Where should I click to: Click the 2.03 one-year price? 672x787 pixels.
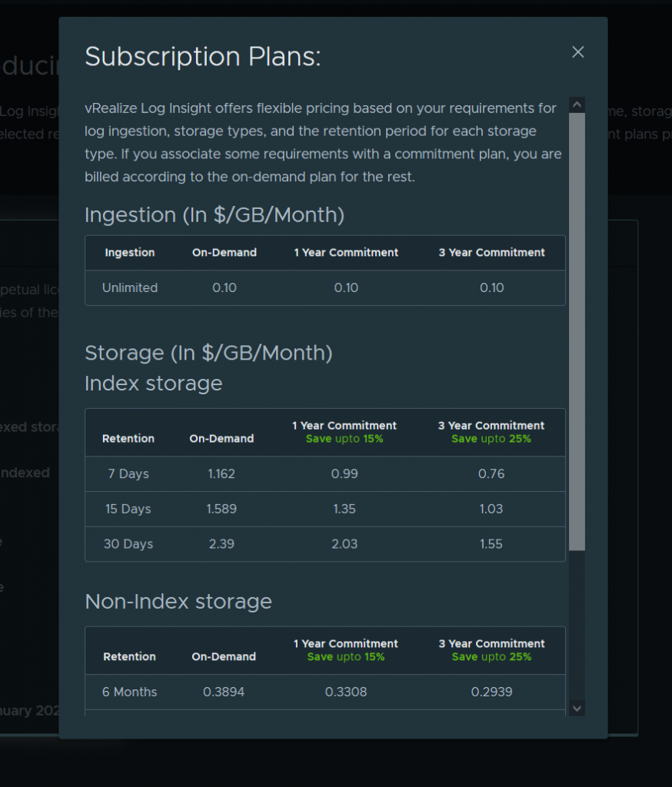click(344, 543)
